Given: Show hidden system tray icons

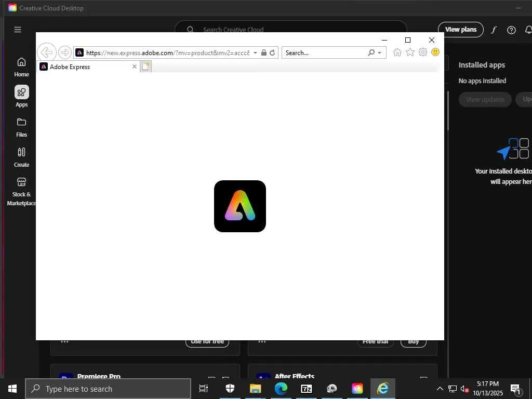Looking at the screenshot, I should 440,389.
